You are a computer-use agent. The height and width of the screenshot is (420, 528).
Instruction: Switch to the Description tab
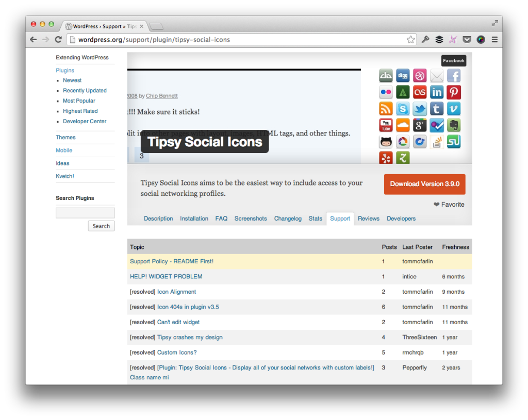(x=158, y=219)
